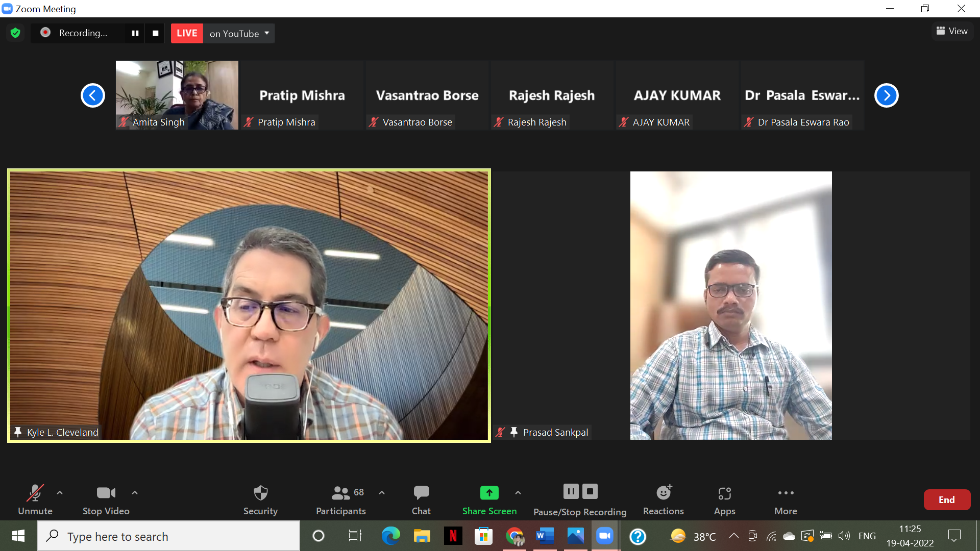Unmute the microphone

click(x=35, y=499)
